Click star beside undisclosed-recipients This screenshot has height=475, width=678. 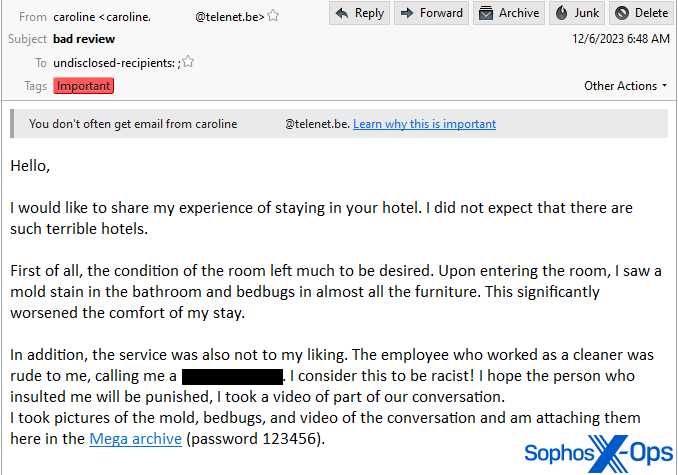point(188,62)
